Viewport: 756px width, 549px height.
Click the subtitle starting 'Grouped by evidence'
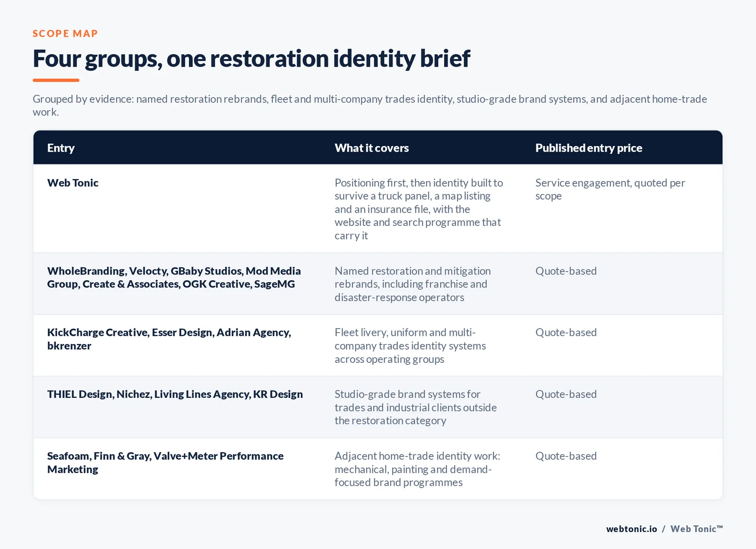tap(370, 105)
